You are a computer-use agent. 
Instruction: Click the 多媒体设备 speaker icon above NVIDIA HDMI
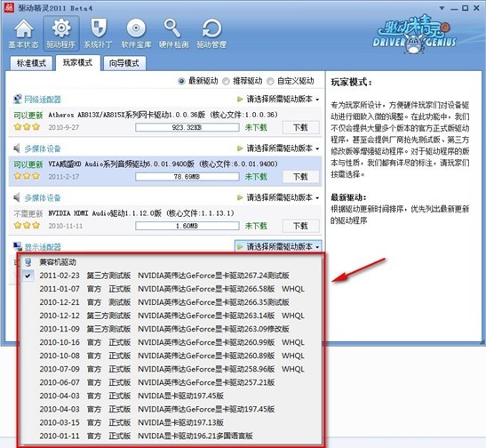coord(17,197)
